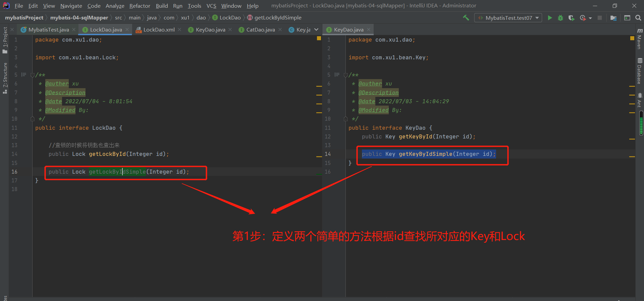Open the Edit menu
Viewport: 644px width, 301px height.
point(33,6)
